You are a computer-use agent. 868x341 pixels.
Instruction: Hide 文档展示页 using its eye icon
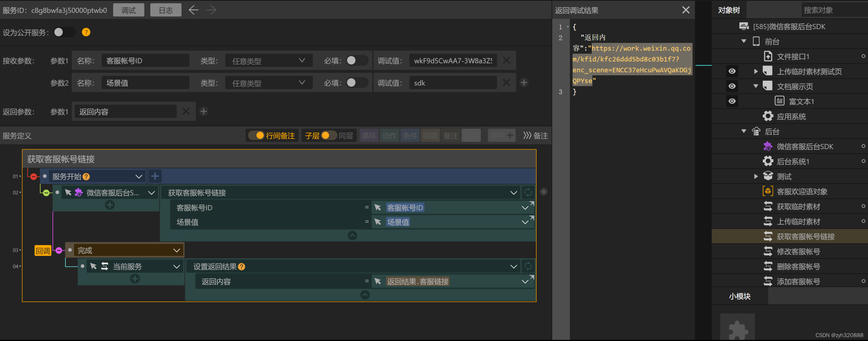(732, 86)
